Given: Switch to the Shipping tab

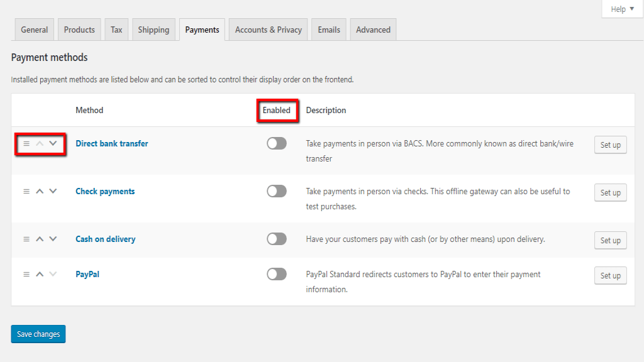Looking at the screenshot, I should point(153,30).
